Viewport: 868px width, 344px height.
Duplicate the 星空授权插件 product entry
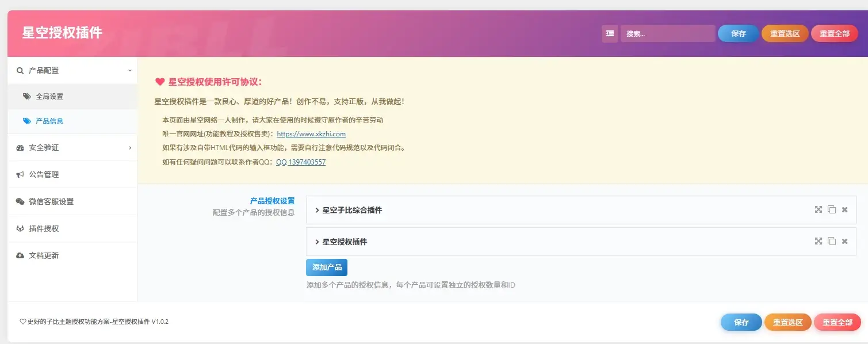(x=831, y=241)
